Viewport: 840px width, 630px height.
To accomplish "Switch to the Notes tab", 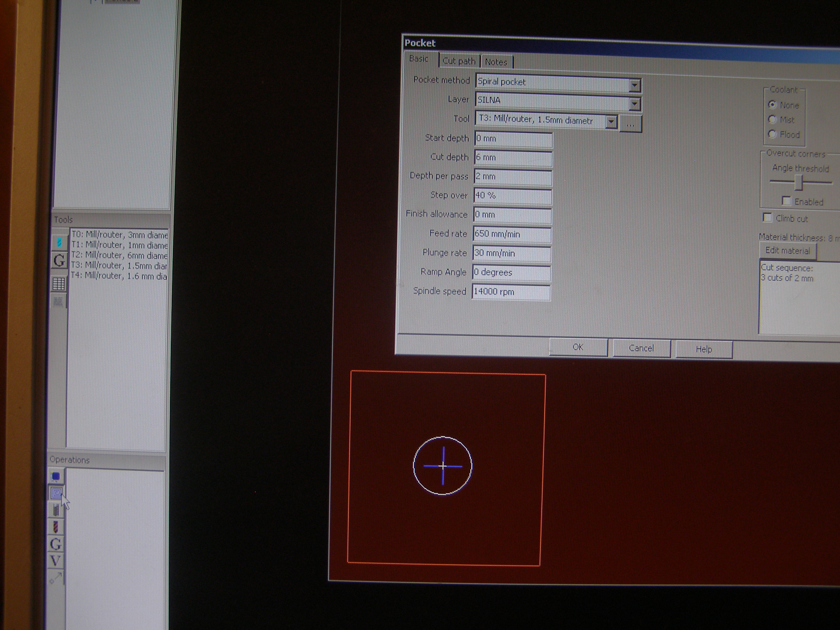I will click(x=496, y=62).
